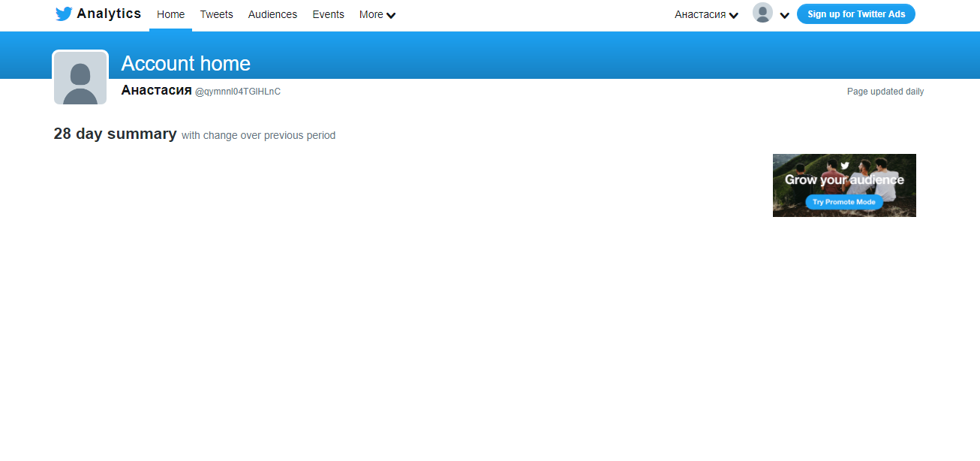
Task: Click the Twitter bird logo icon
Action: tap(64, 14)
